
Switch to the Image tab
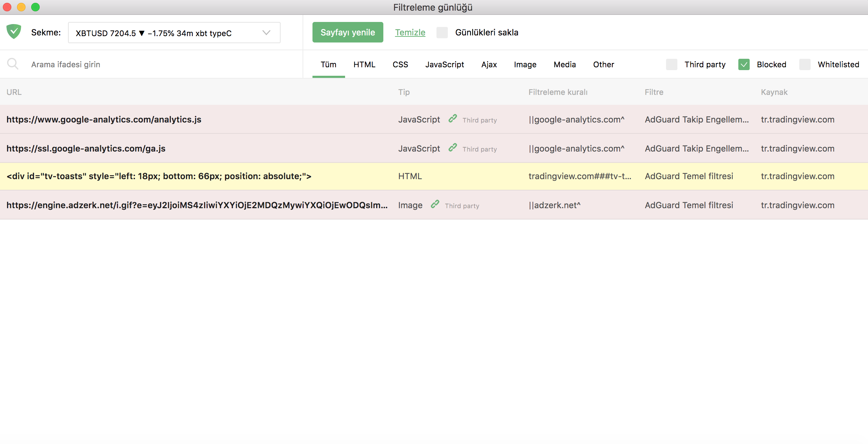pyautogui.click(x=525, y=64)
